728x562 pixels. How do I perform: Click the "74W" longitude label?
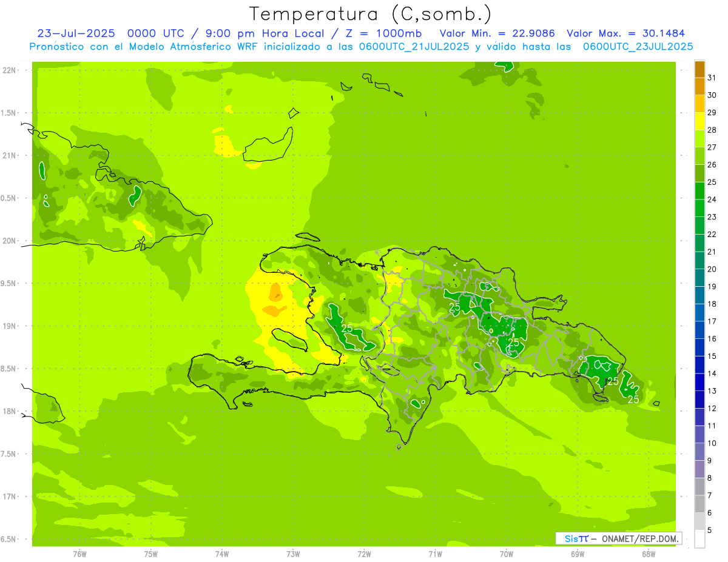[222, 554]
